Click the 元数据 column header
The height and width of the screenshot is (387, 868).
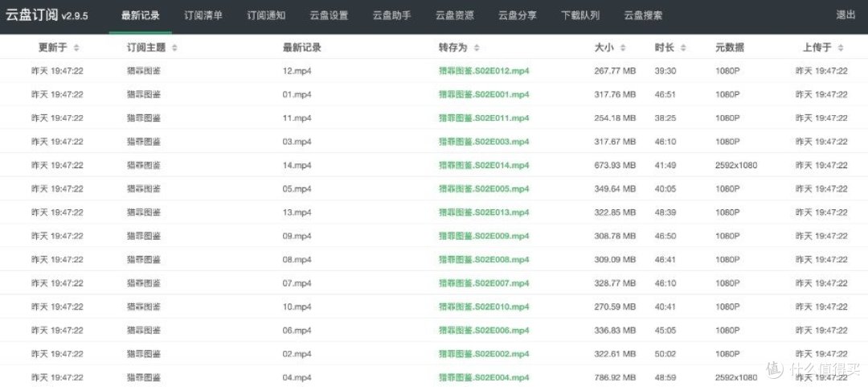pos(730,48)
